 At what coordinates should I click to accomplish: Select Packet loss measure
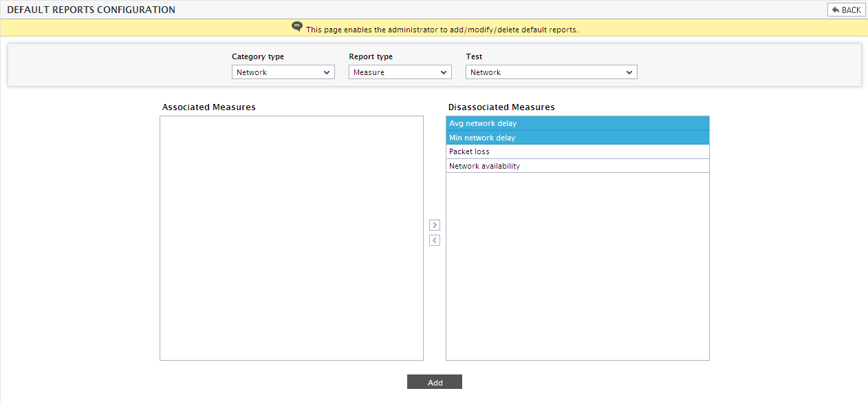click(578, 151)
